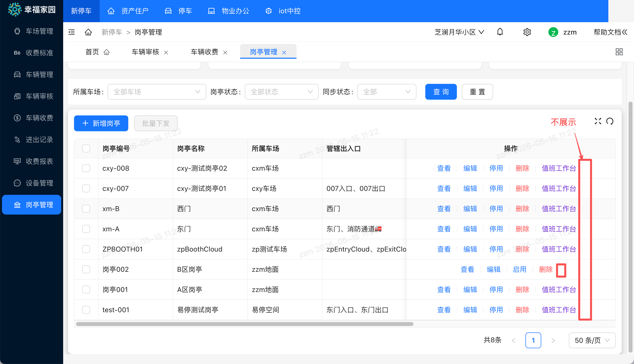Open 50 条/页 page size dropdown
This screenshot has width=634, height=364.
(x=592, y=341)
